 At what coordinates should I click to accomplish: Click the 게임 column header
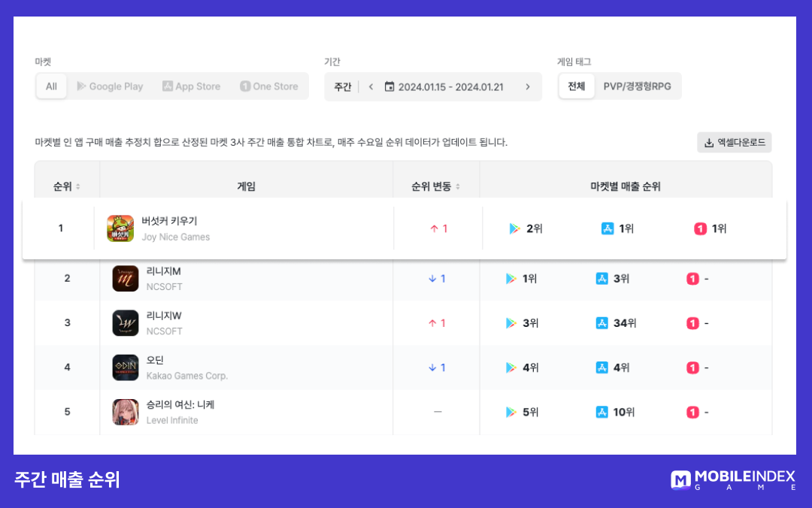click(x=246, y=186)
